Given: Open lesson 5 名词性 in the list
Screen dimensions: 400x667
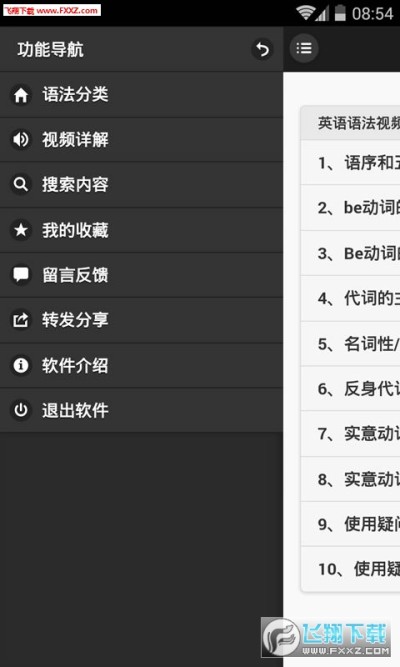Looking at the screenshot, I should pyautogui.click(x=350, y=343).
